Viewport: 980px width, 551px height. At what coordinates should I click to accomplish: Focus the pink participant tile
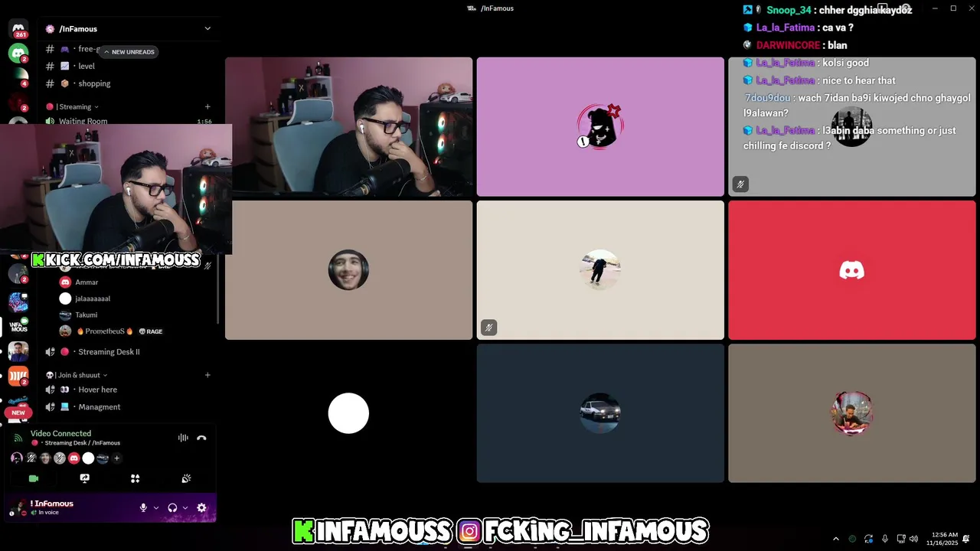tap(600, 126)
